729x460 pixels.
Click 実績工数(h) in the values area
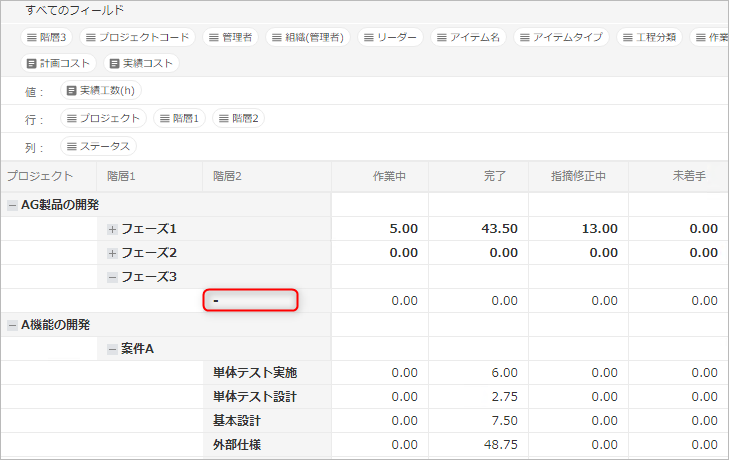(102, 91)
